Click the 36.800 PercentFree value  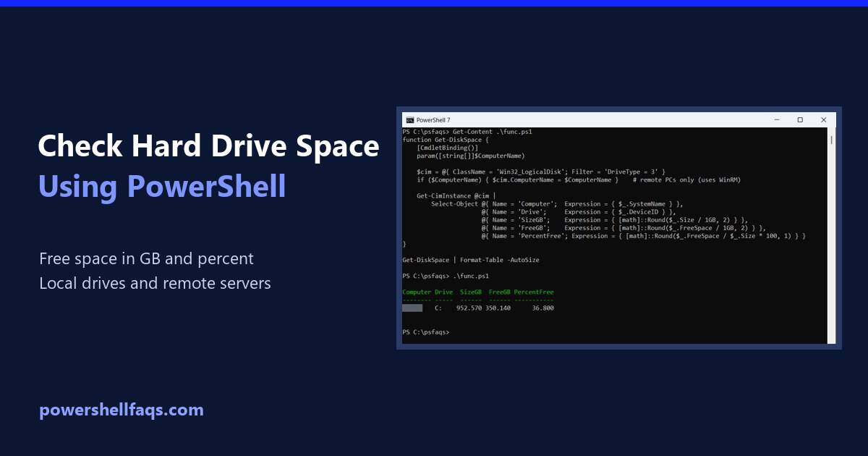543,308
